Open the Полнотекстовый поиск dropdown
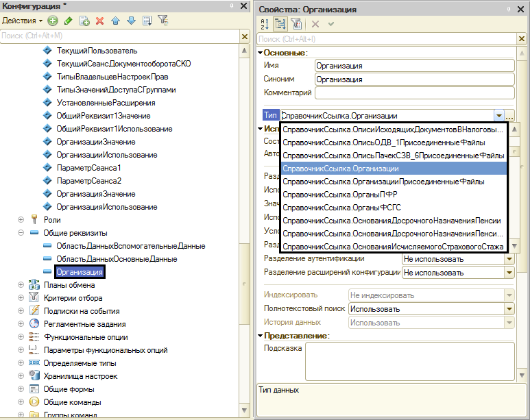Image resolution: width=530 pixels, height=420 pixels. [x=509, y=308]
